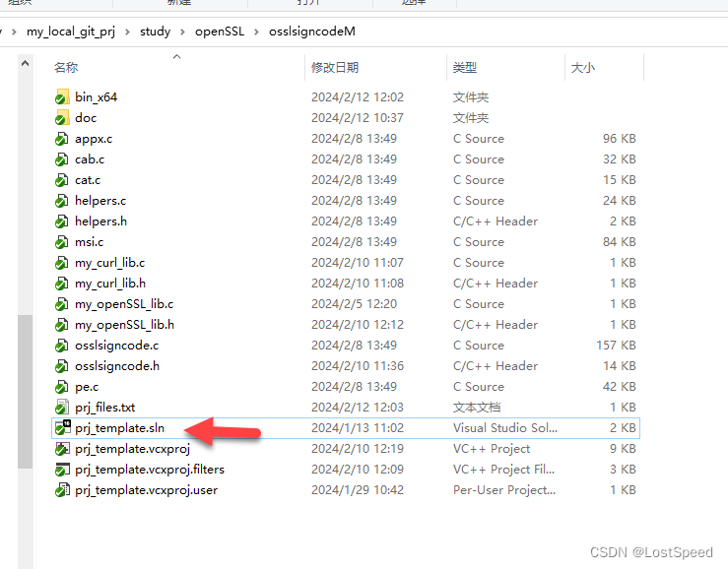Screen dimensions: 728x569
Task: Click osslsigncodeM in the address bar
Action: tap(312, 32)
